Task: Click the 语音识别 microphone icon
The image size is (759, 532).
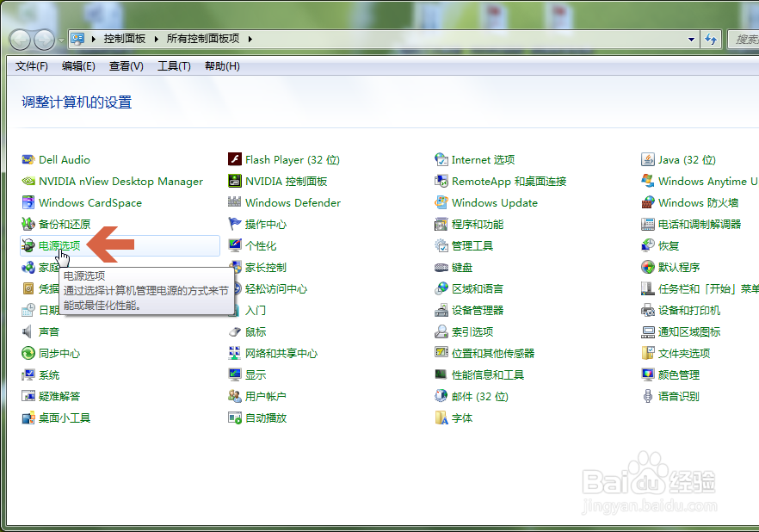Action: [x=648, y=397]
